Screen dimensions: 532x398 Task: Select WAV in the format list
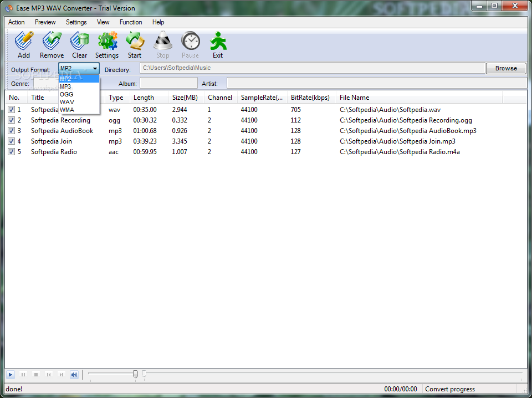coord(79,102)
